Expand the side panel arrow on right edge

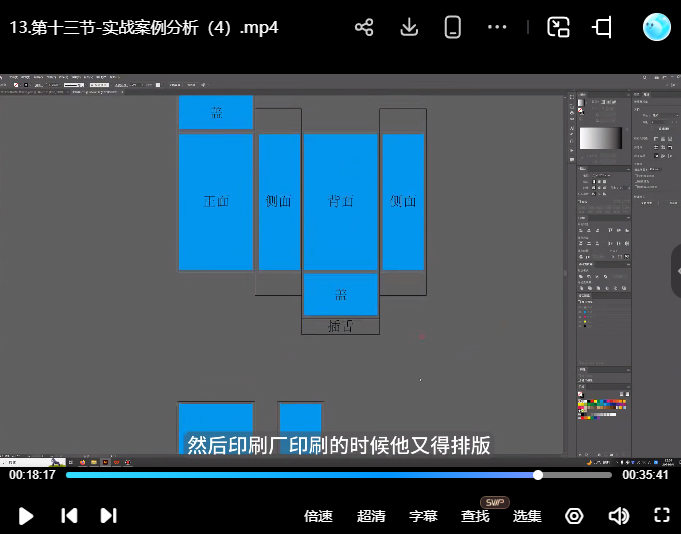(675, 270)
